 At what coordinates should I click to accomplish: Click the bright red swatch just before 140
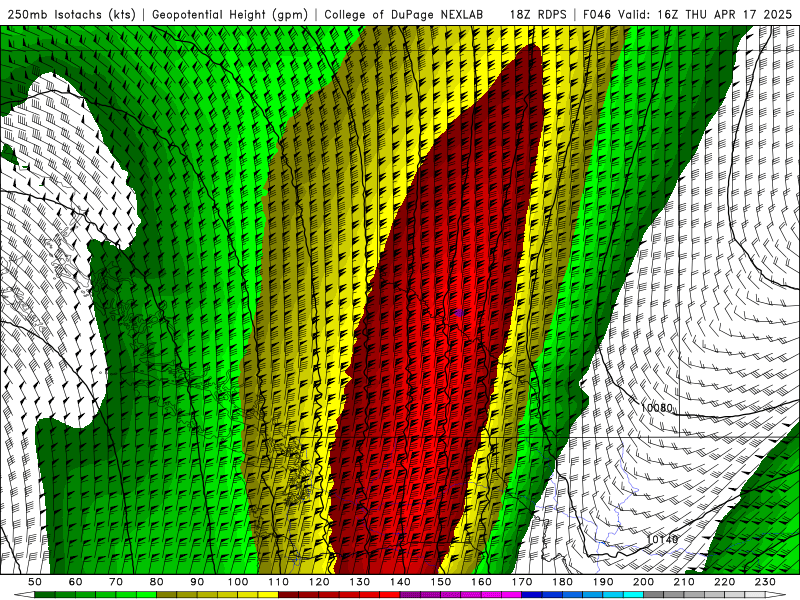coord(390,594)
